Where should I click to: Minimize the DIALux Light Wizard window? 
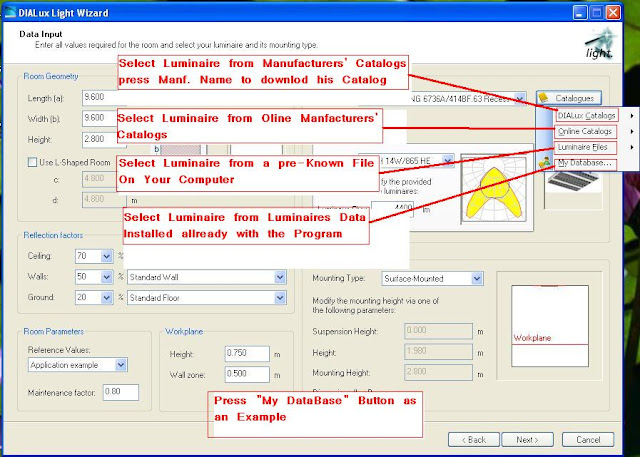coord(580,13)
